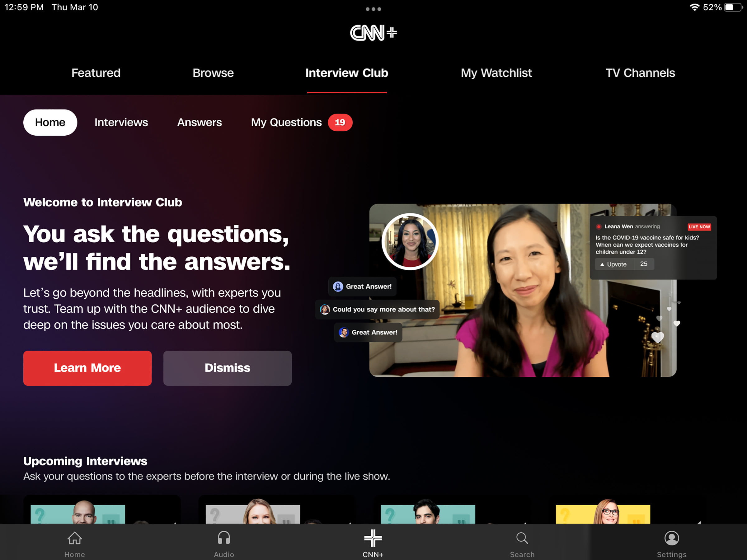Tap 'Could you say more about that?' comment
Viewport: 747px width, 560px height.
tap(378, 310)
